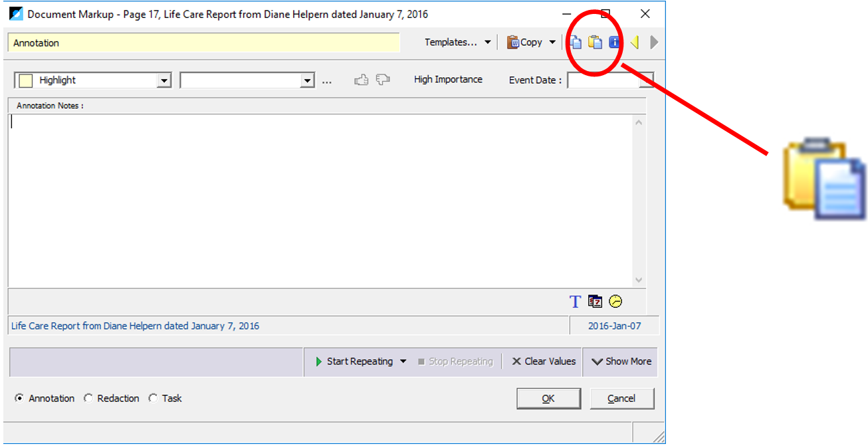Go to previous annotation yellow arrow

tap(635, 43)
